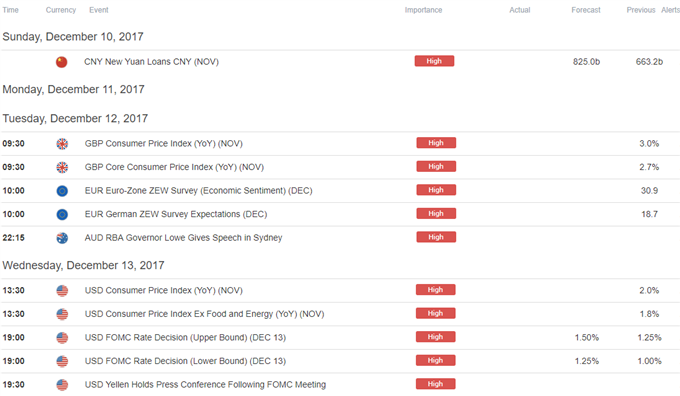Click the EU flag beside Euro-Zone ZEW Survey
Screen dimensions: 680x396
[62, 190]
